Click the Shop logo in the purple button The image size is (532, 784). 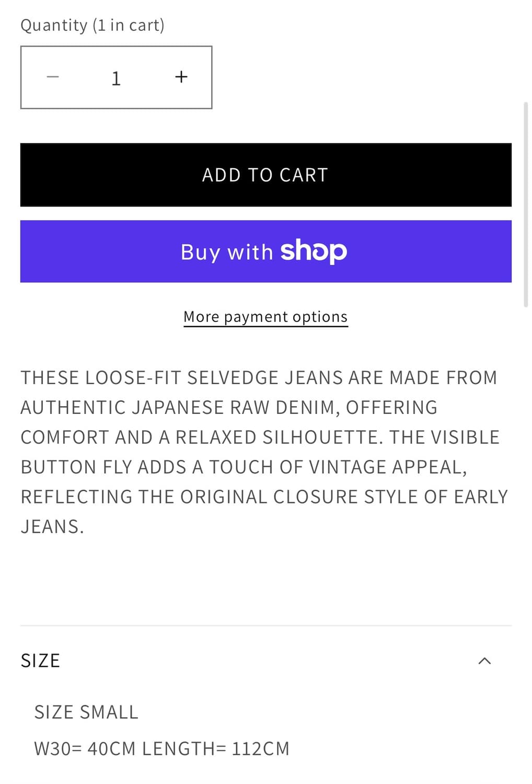[314, 251]
